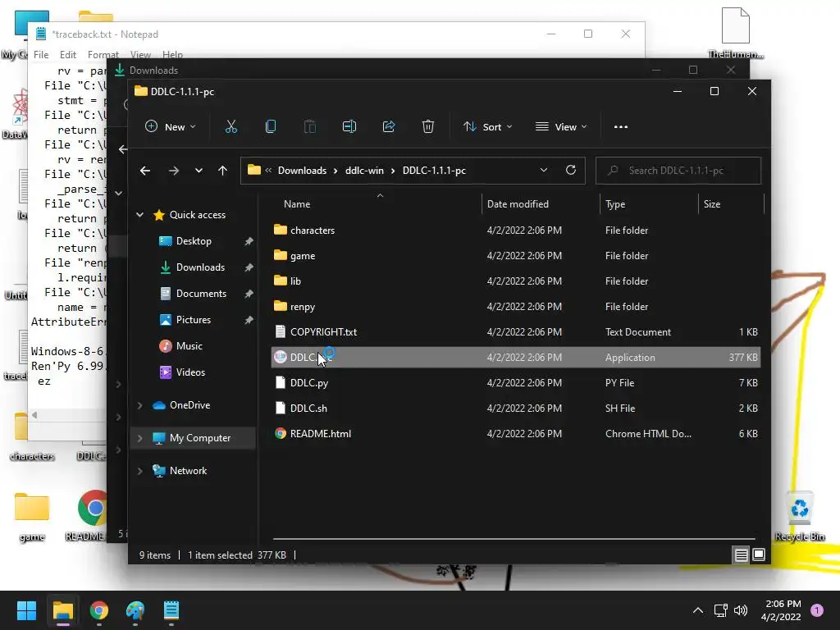Switch to large thumbnails view icon in status bar

point(759,555)
